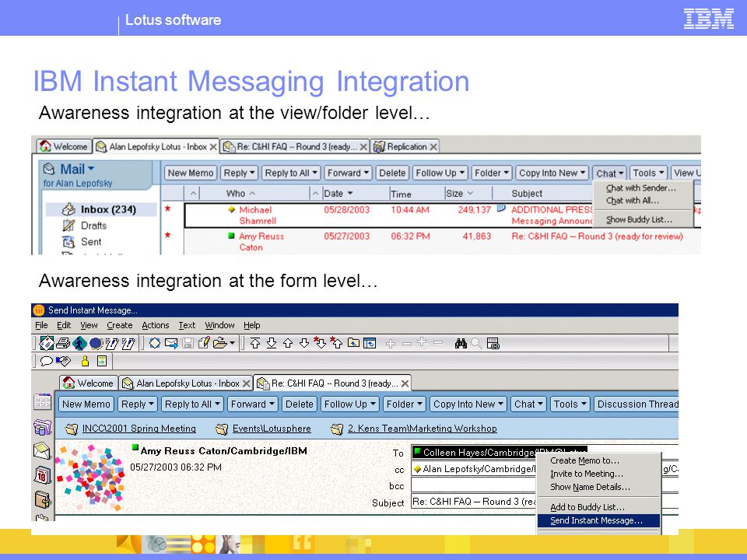This screenshot has width=747, height=560.
Task: Click the mail envelope icon in the left bookmark bar
Action: coord(42,450)
